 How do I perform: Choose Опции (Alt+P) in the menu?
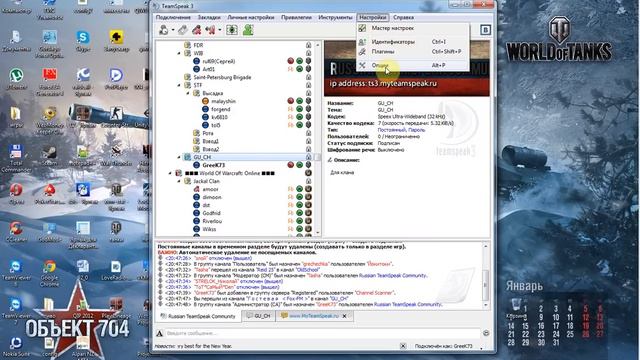click(x=413, y=65)
